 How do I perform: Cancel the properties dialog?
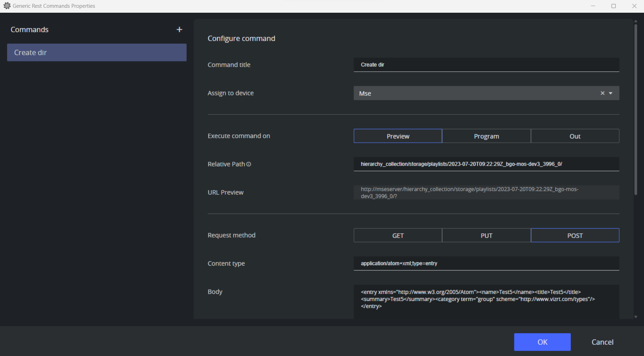click(x=602, y=342)
